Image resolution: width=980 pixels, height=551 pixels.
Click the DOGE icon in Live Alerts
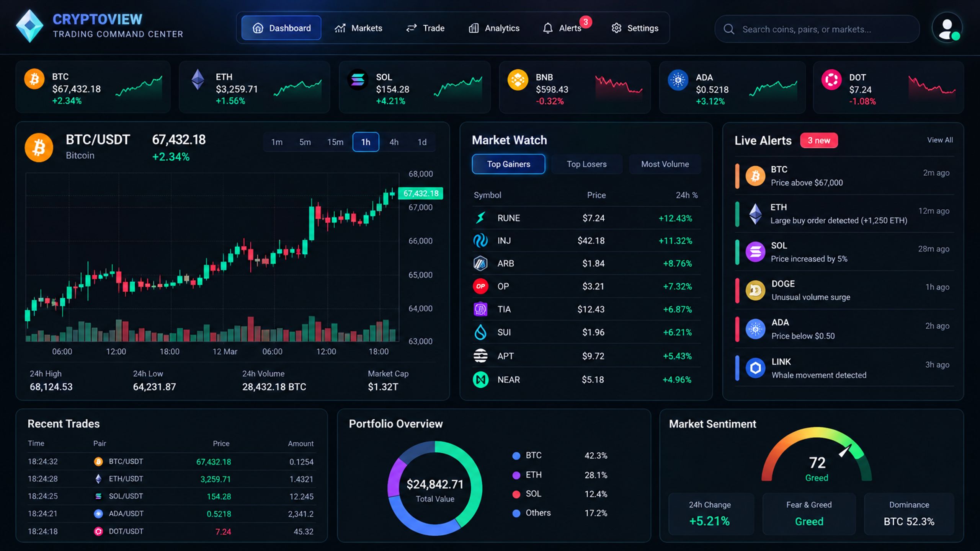pyautogui.click(x=755, y=290)
